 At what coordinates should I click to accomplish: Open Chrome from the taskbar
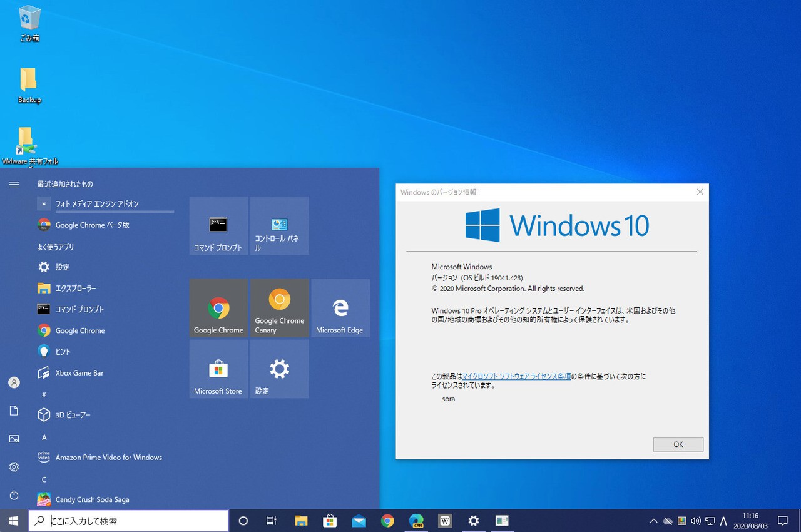(387, 521)
